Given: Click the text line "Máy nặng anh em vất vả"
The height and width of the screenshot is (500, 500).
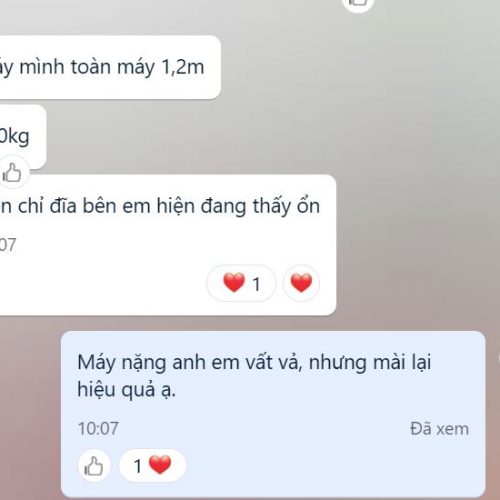Looking at the screenshot, I should pyautogui.click(x=190, y=363).
